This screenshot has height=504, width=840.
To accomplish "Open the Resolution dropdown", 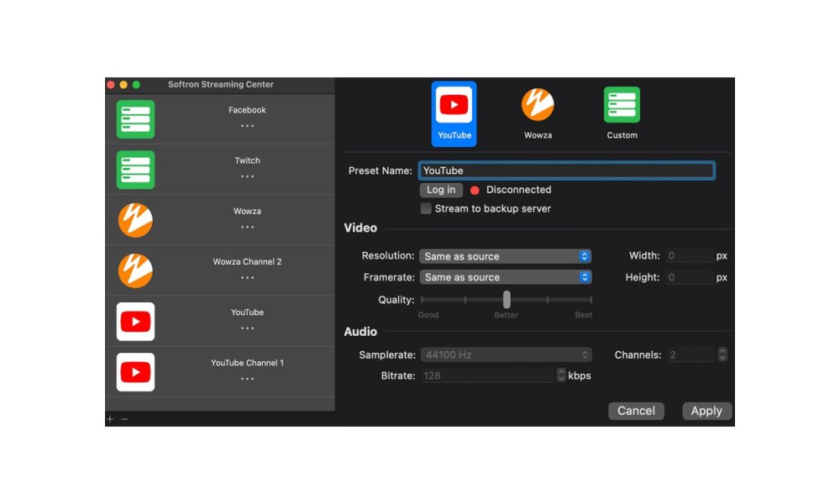I will pos(506,256).
